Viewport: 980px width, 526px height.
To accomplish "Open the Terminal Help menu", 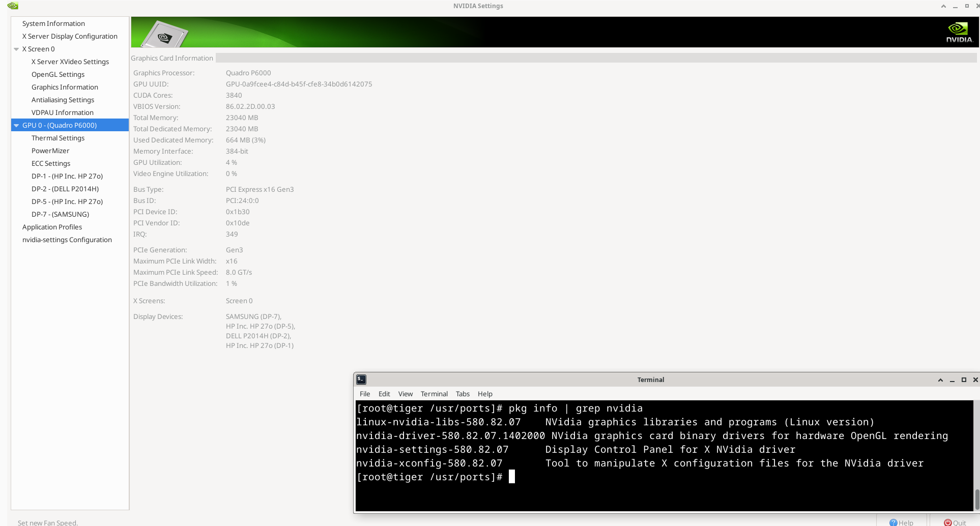I will coord(485,394).
